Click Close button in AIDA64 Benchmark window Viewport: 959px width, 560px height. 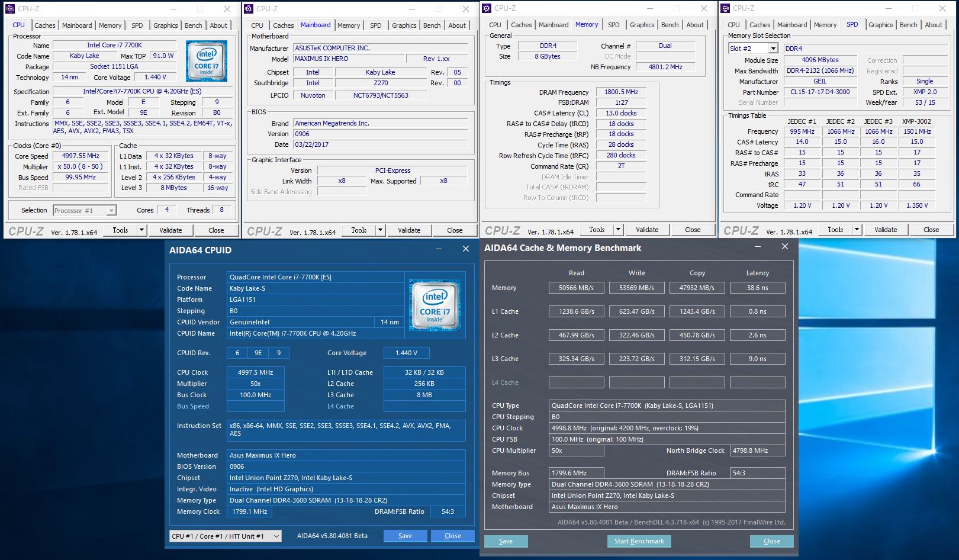click(772, 541)
